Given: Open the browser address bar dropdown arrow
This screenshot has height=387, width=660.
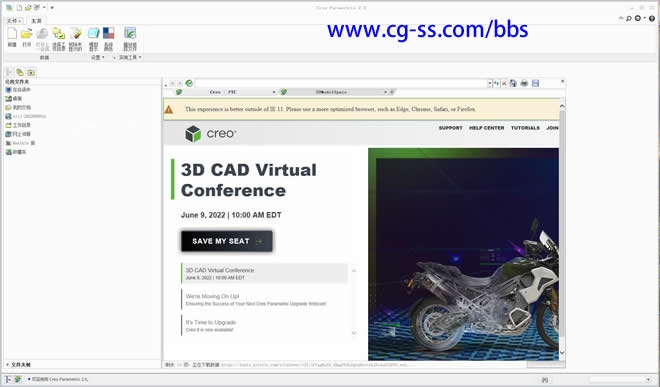Looking at the screenshot, I should pos(490,83).
